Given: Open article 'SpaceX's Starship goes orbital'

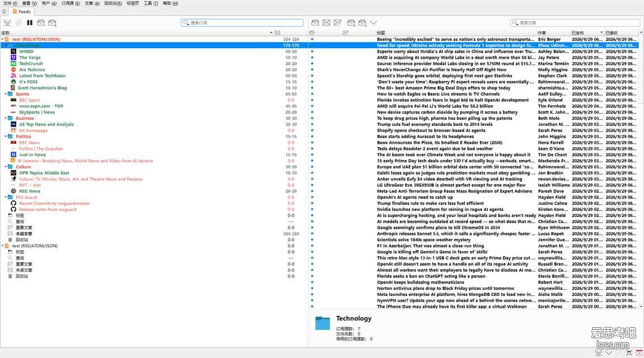Looking at the screenshot, I should 445,76.
